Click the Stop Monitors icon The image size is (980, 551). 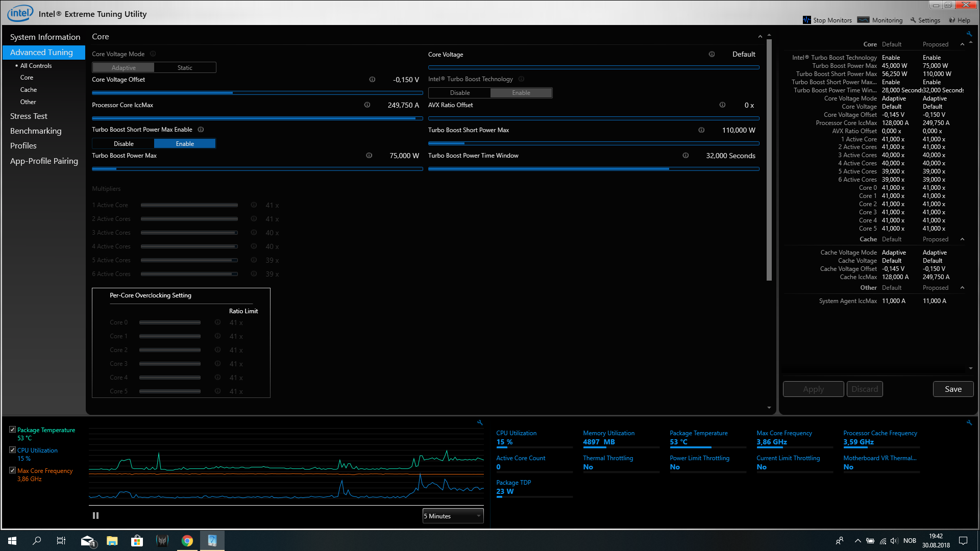pyautogui.click(x=806, y=20)
